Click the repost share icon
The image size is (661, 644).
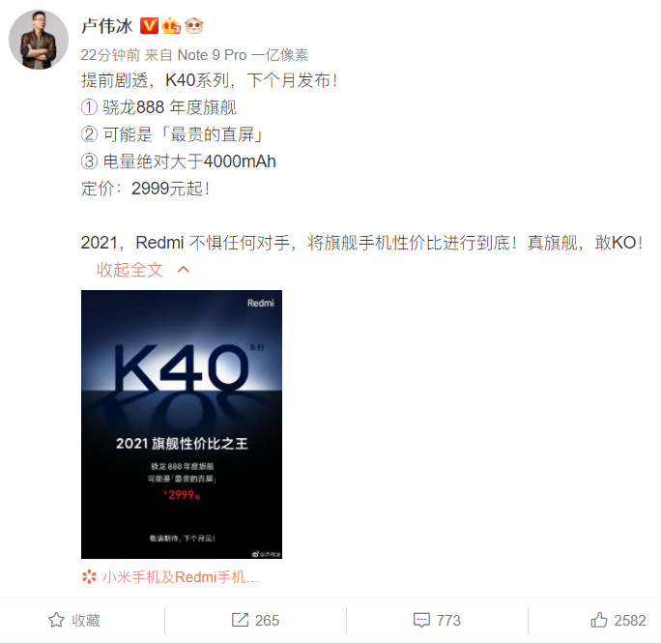241,620
